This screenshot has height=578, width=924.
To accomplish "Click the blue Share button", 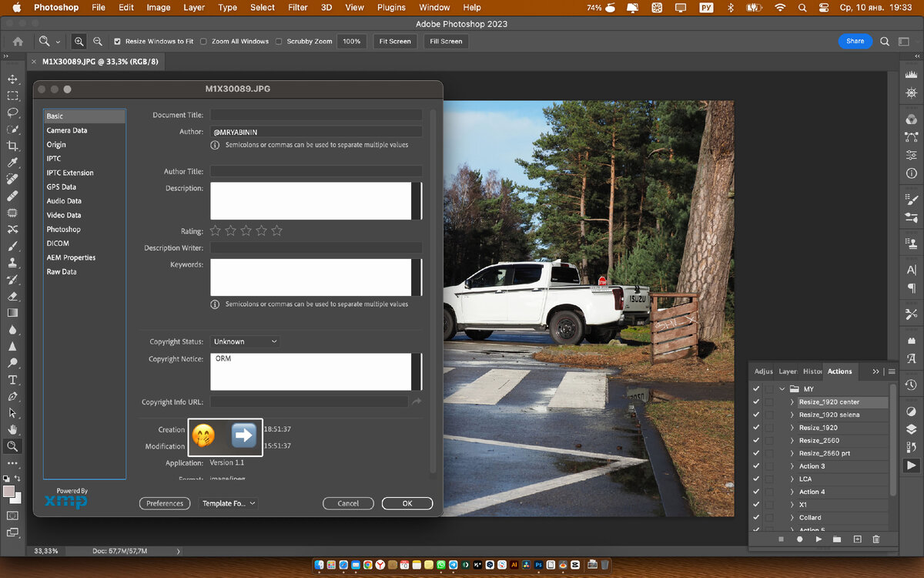I will (855, 42).
